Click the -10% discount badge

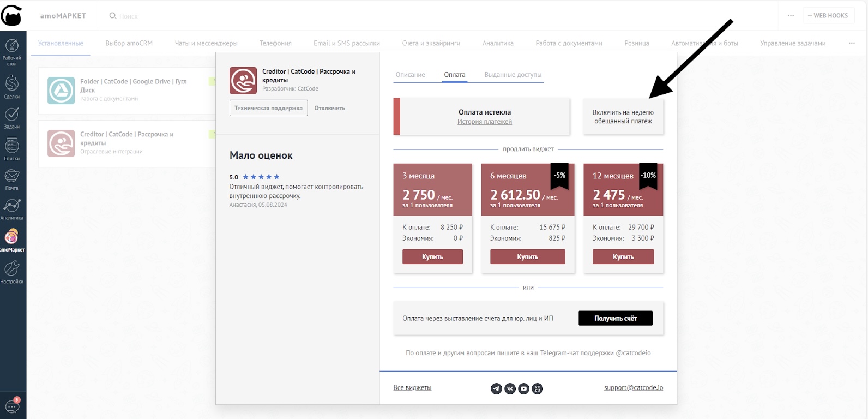(648, 176)
